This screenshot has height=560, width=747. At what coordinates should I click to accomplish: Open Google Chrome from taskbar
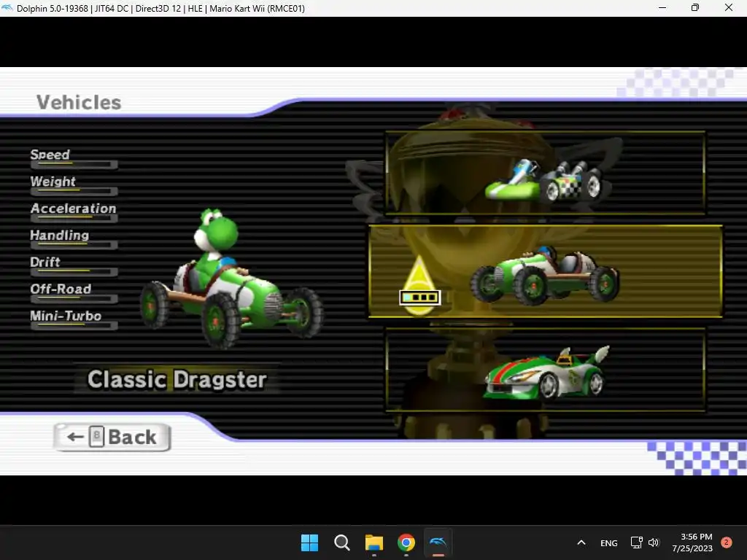406,542
